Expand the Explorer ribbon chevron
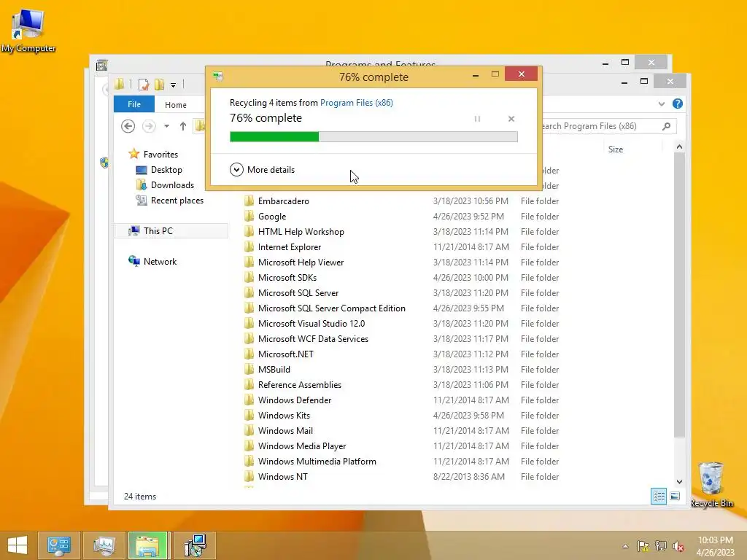 661,104
